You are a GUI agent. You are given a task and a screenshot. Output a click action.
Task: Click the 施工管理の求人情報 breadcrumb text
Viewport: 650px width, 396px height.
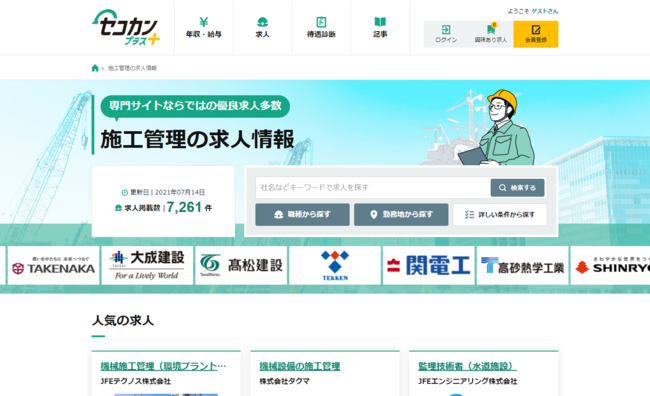point(132,68)
